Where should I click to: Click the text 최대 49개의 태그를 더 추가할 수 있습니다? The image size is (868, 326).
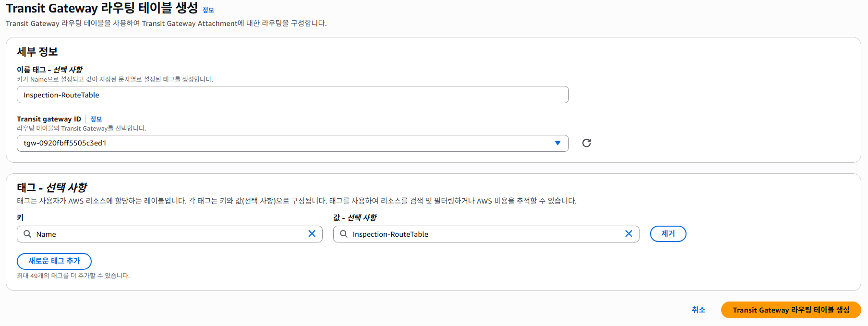point(73,276)
